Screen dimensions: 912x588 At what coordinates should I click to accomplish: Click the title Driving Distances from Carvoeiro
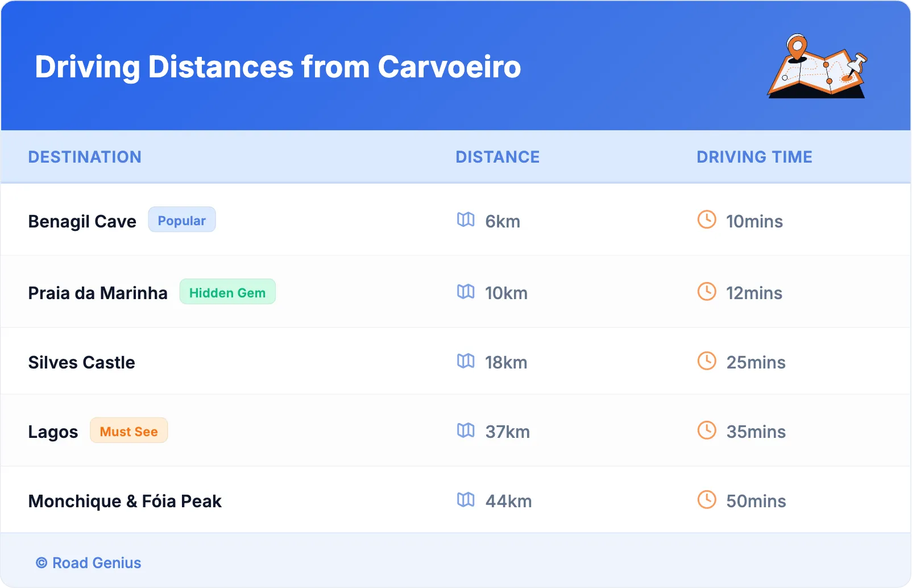[x=278, y=67]
